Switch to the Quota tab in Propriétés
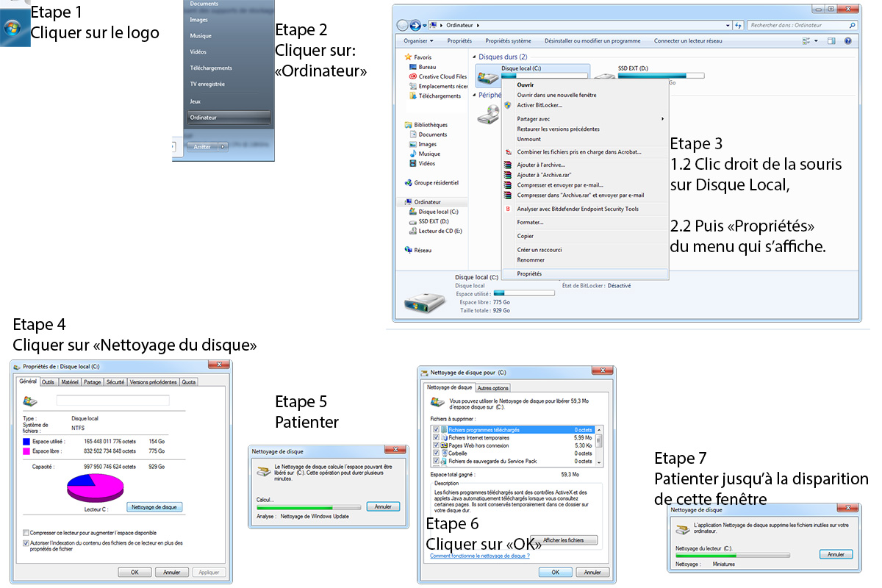Screen dimensions: 882x588 click(x=189, y=382)
